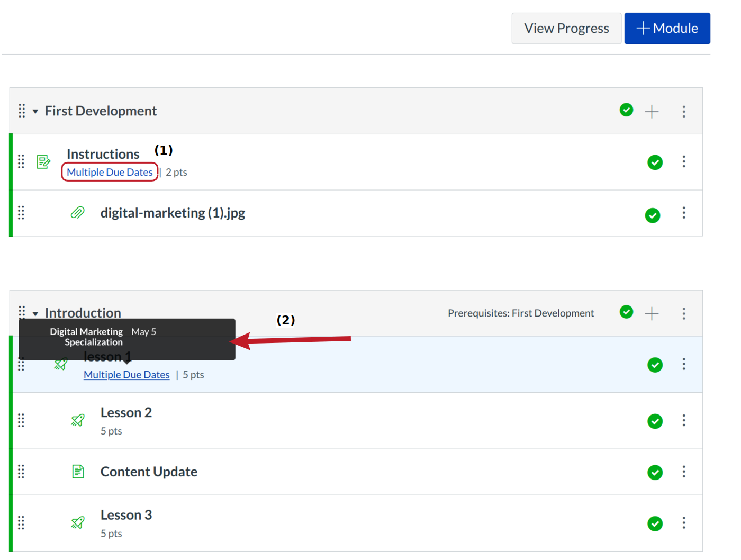Open the digital-marketing (1).jpg file
This screenshot has height=560, width=741.
(173, 213)
